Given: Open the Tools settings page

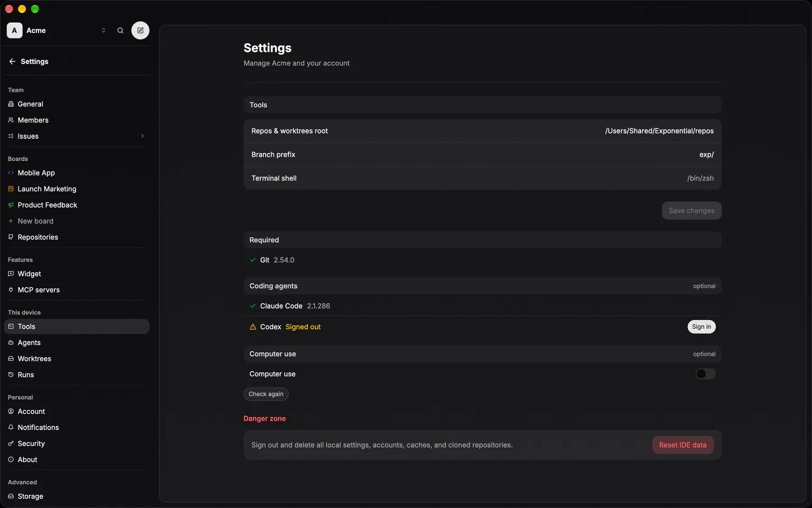Looking at the screenshot, I should (77, 327).
